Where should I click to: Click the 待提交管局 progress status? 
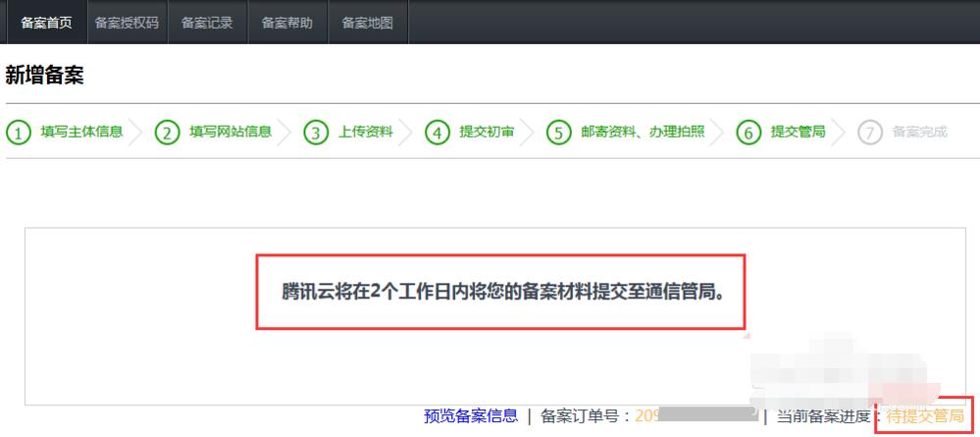(925, 416)
